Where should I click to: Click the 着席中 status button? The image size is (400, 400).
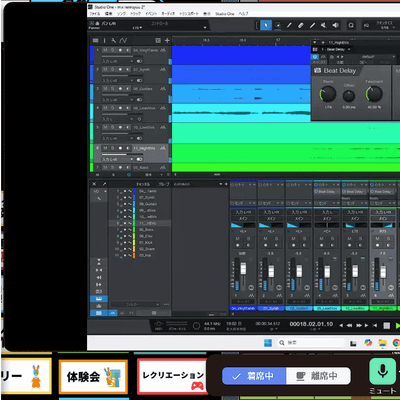click(x=254, y=376)
